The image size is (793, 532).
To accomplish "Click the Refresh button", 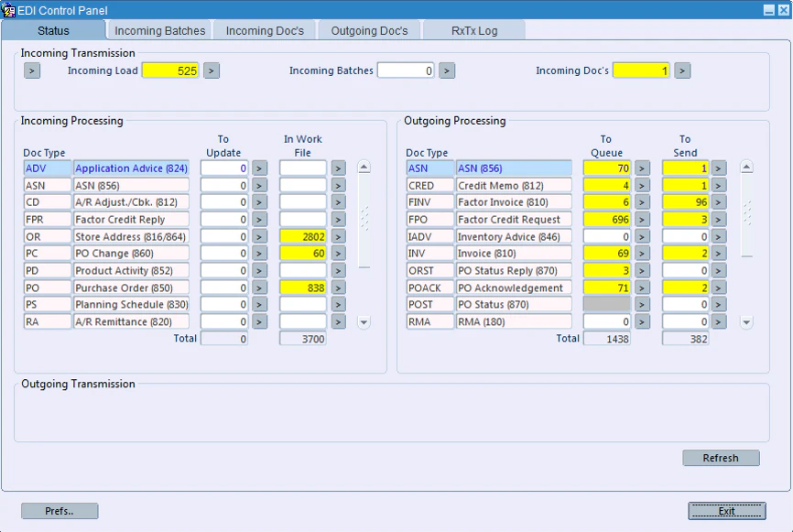I will pyautogui.click(x=721, y=458).
